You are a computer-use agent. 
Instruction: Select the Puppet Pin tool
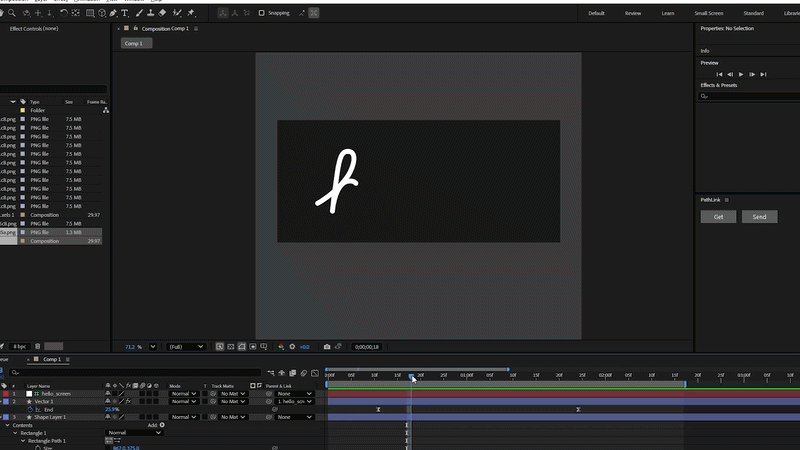(191, 13)
